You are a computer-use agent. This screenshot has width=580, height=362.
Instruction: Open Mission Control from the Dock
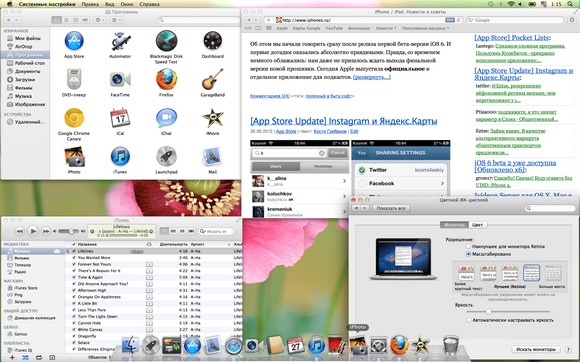click(172, 345)
